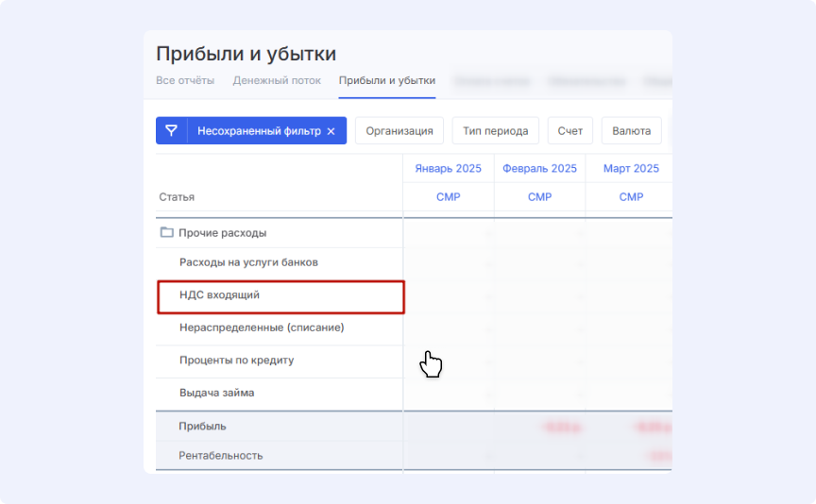The height and width of the screenshot is (504, 816).
Task: Click the Март 2025 column header
Action: 631,169
